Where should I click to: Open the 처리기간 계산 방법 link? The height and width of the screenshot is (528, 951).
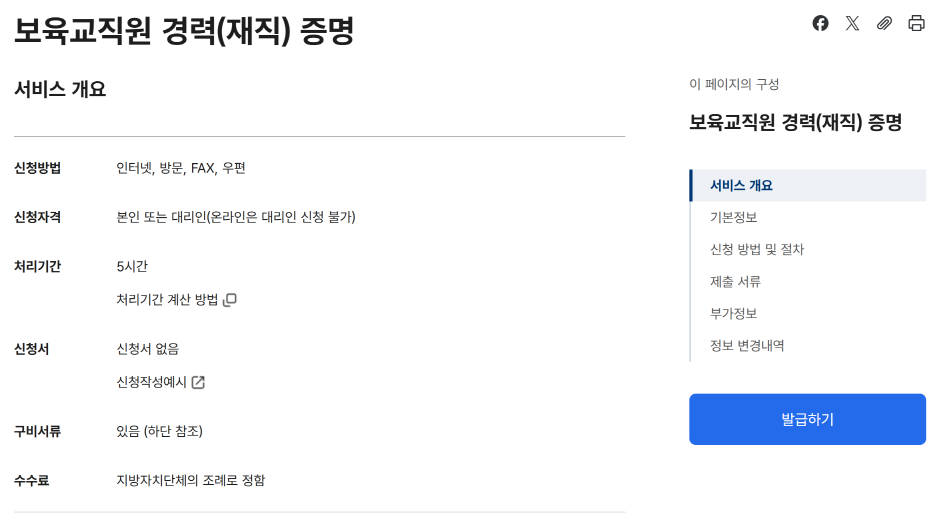point(167,299)
